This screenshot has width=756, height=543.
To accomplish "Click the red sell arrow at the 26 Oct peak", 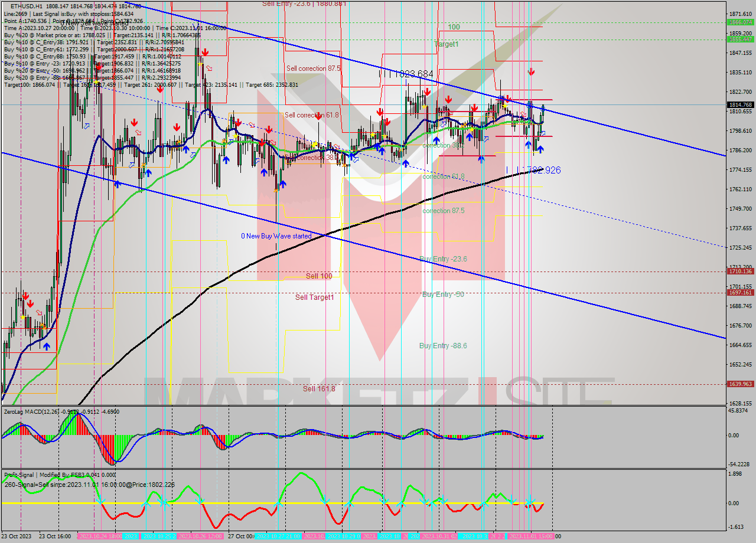I will click(204, 53).
